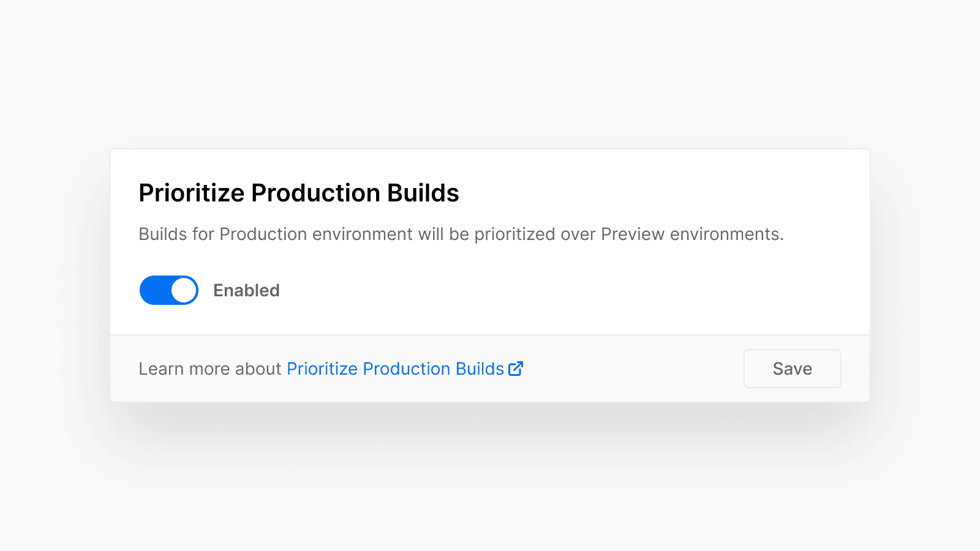Click the word 'Prioritize' in the heading

click(192, 193)
